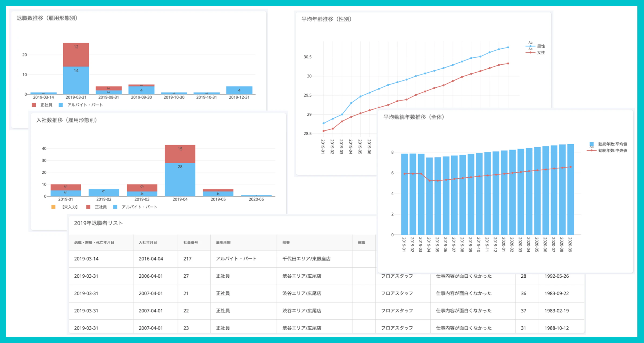The image size is (644, 343).
Task: Click the 社員番号 column header
Action: (x=191, y=242)
